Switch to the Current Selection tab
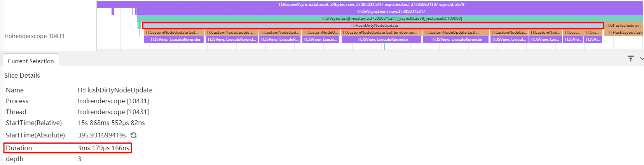Image resolution: width=644 pixels, height=165 pixels. [31, 61]
